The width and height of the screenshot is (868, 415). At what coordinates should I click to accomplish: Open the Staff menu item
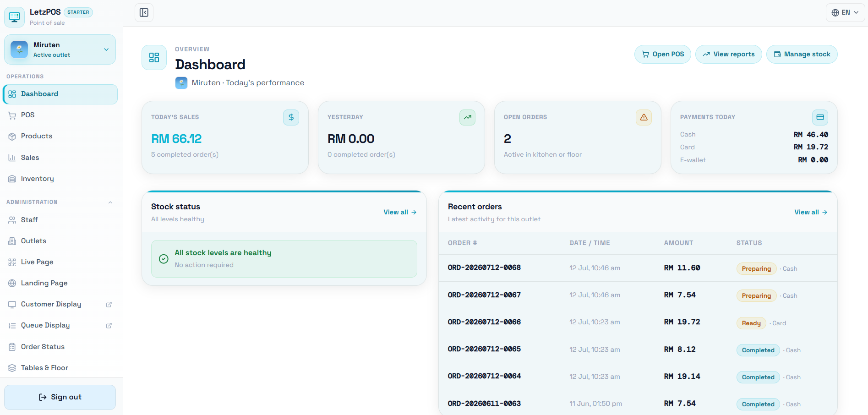[x=60, y=220]
